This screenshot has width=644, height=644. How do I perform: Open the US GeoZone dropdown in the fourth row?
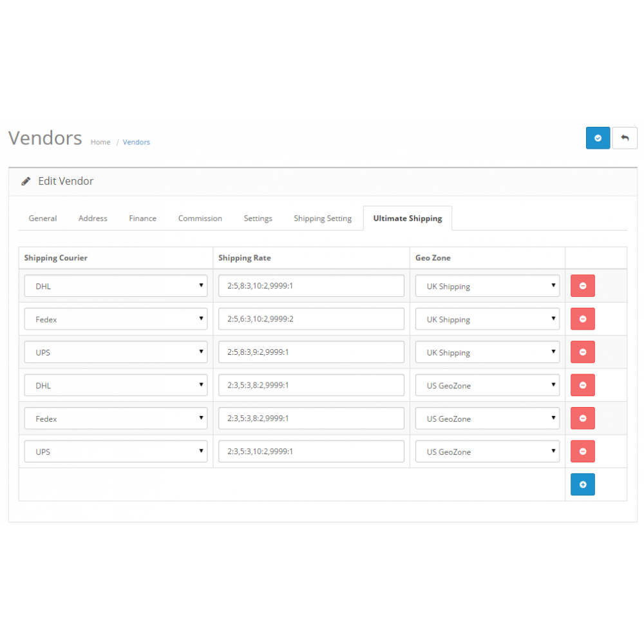coord(487,385)
